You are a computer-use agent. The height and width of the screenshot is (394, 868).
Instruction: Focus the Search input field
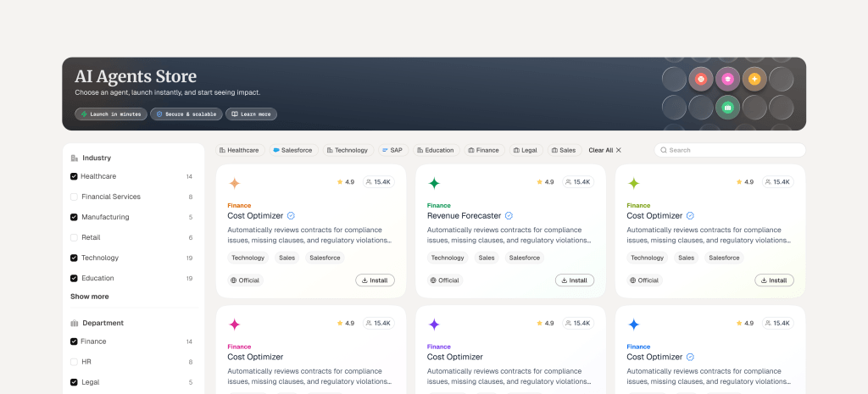pos(730,150)
